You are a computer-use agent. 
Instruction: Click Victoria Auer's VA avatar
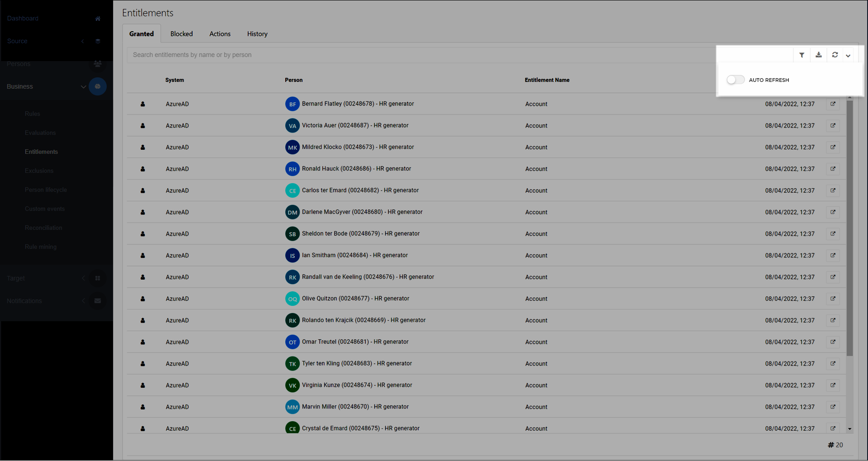(x=292, y=126)
